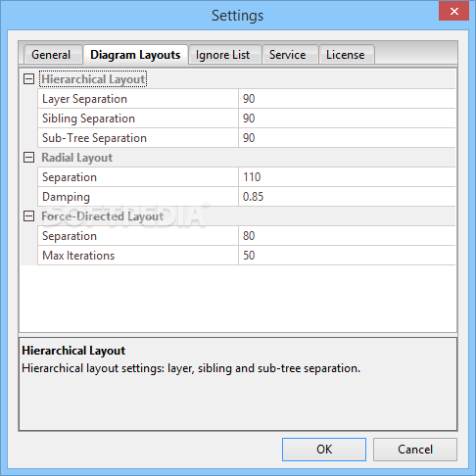
Task: Collapse the Force-Directed Layout group
Action: tap(28, 216)
